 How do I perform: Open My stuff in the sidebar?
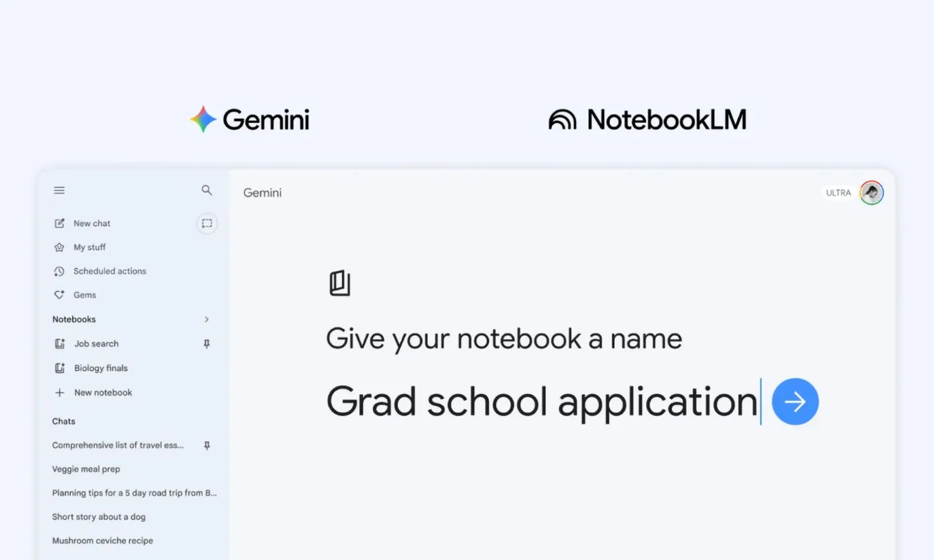(x=89, y=248)
